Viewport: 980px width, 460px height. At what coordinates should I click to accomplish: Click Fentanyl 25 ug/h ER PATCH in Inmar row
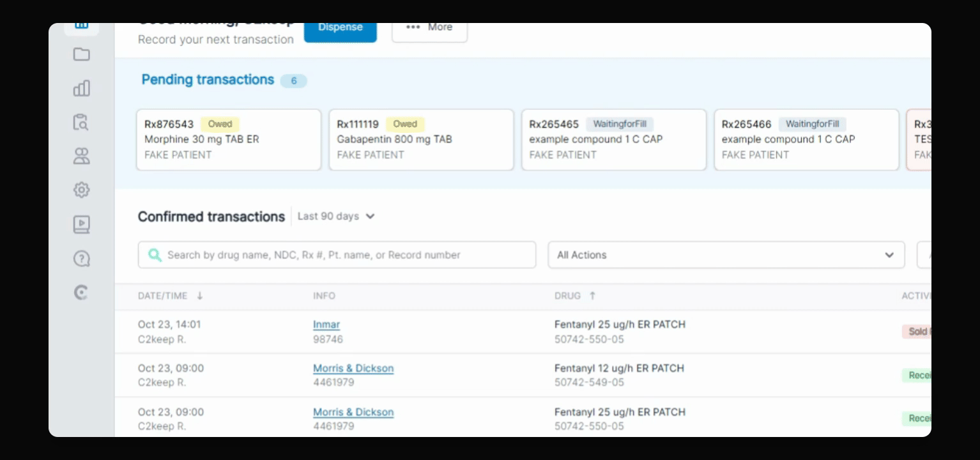coord(620,325)
